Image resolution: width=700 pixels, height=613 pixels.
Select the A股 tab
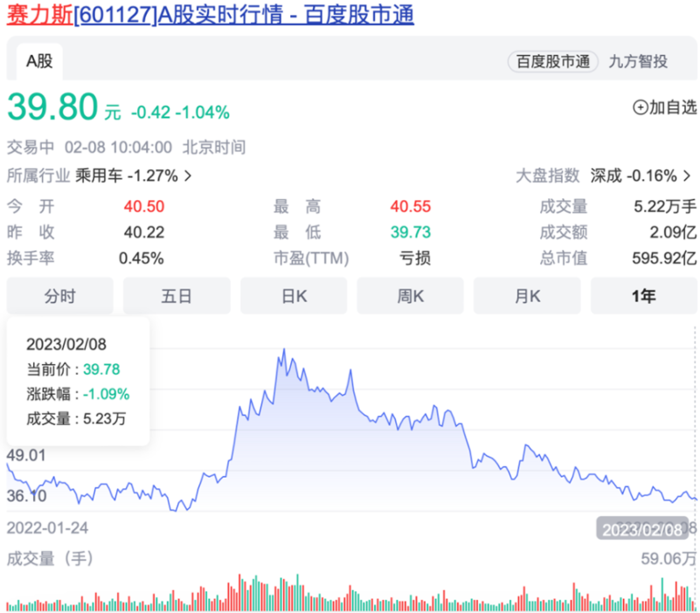[39, 62]
